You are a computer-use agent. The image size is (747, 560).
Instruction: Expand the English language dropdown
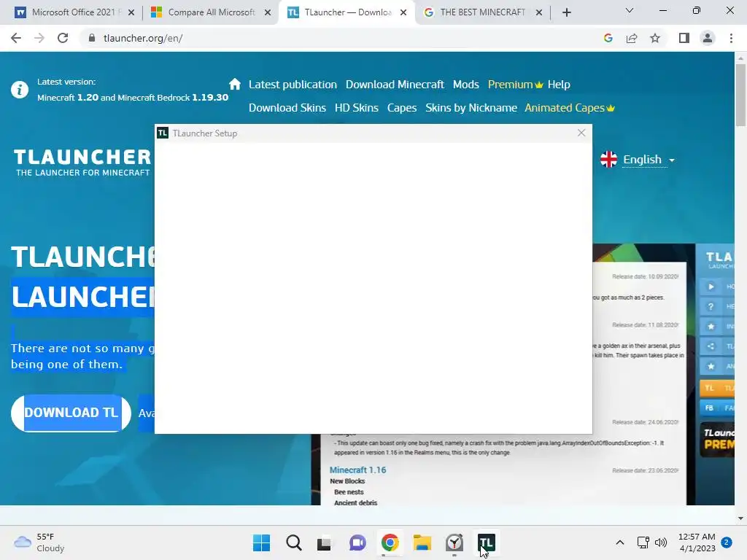click(x=649, y=160)
